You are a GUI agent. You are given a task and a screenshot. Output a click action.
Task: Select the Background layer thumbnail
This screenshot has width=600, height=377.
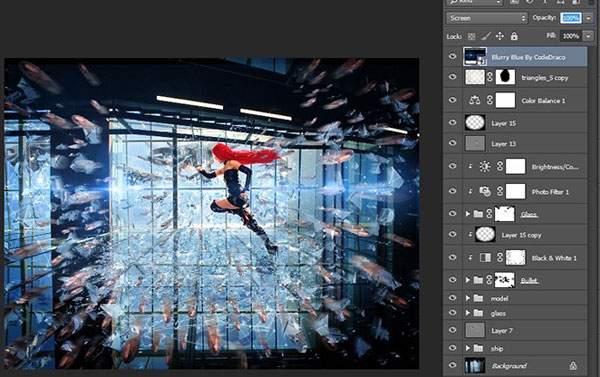475,366
